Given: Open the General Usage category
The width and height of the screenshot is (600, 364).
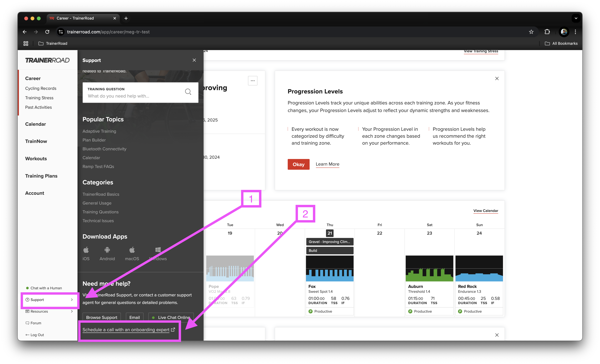Looking at the screenshot, I should (97, 203).
